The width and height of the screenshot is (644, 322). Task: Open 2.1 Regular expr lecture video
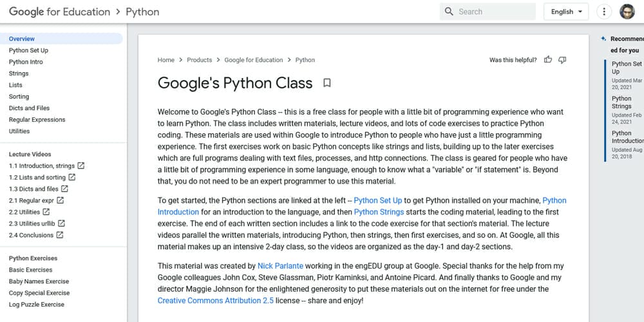click(31, 200)
